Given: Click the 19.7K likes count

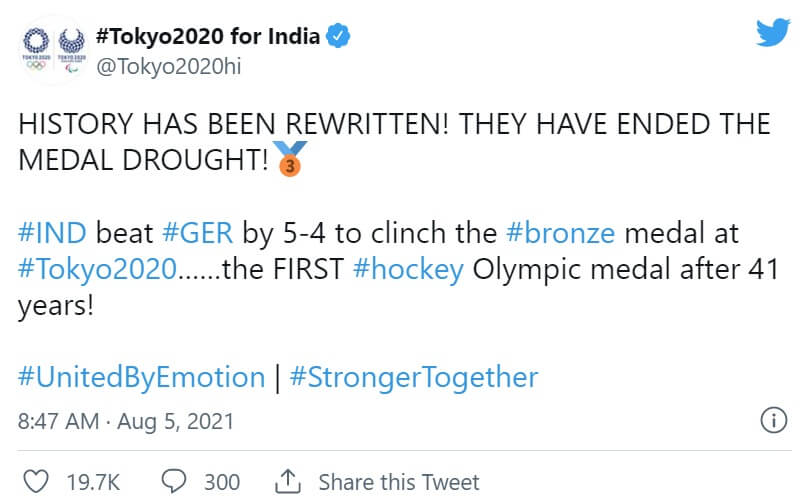Looking at the screenshot, I should (93, 482).
